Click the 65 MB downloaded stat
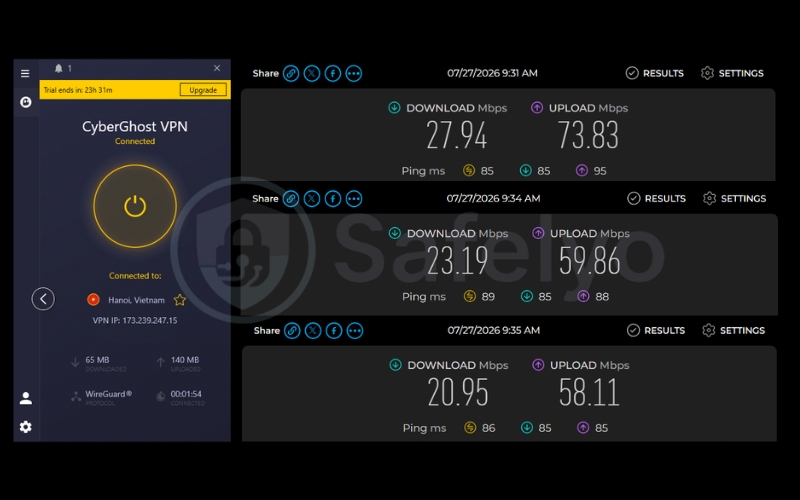The height and width of the screenshot is (500, 800). click(x=97, y=360)
